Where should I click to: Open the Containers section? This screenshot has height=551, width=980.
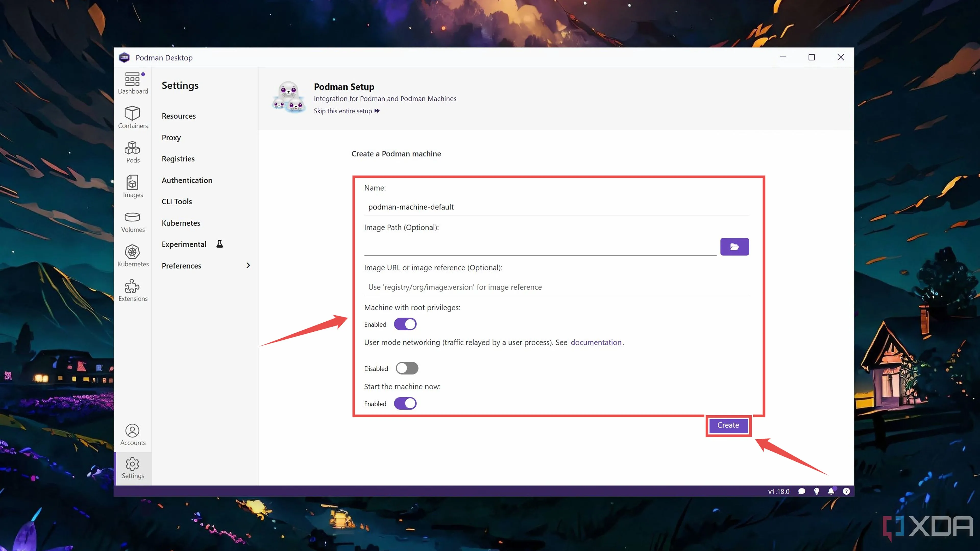[x=133, y=118]
